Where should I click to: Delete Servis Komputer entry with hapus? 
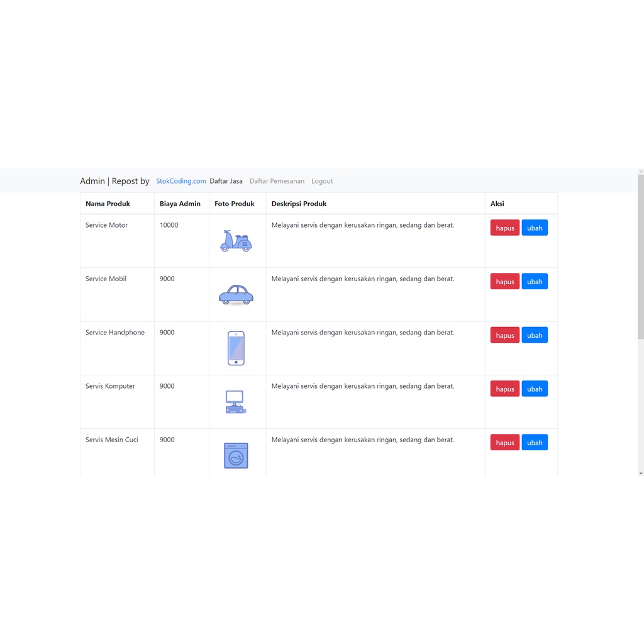point(504,389)
